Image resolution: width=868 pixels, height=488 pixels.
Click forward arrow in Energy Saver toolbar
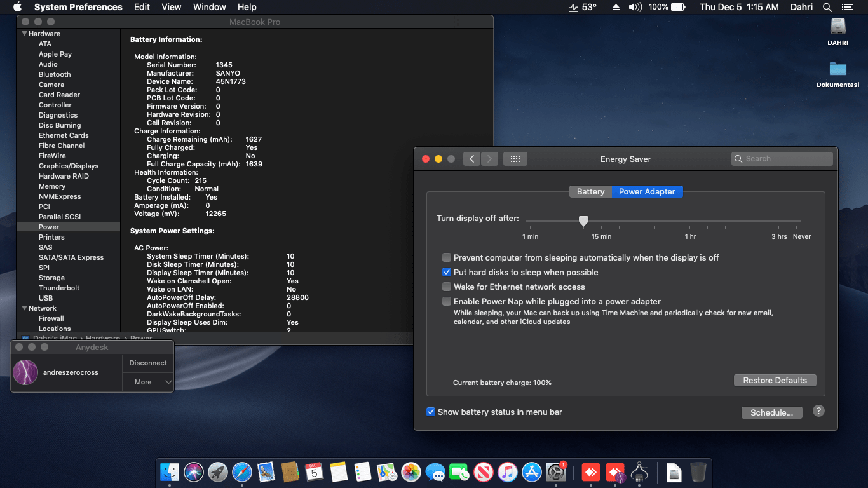click(x=489, y=159)
